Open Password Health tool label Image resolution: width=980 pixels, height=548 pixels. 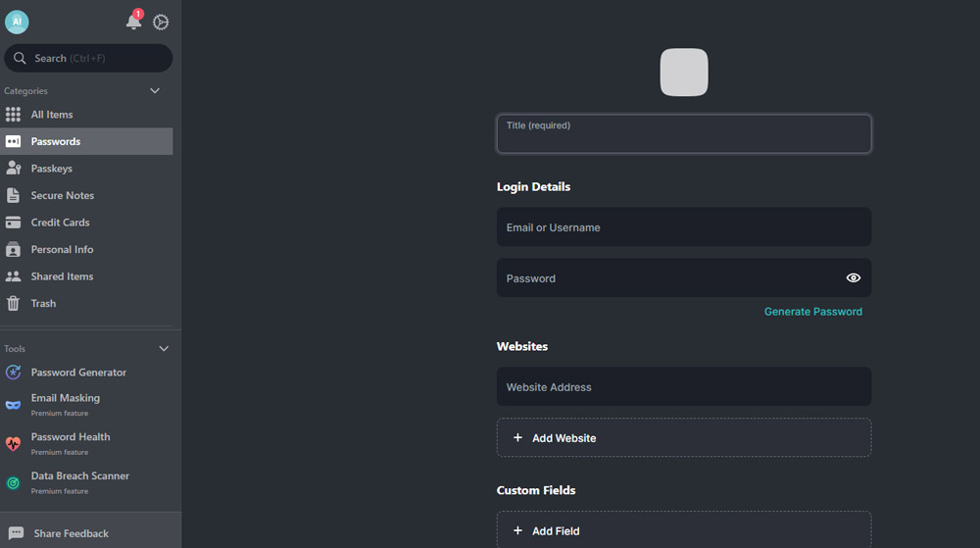pos(70,437)
